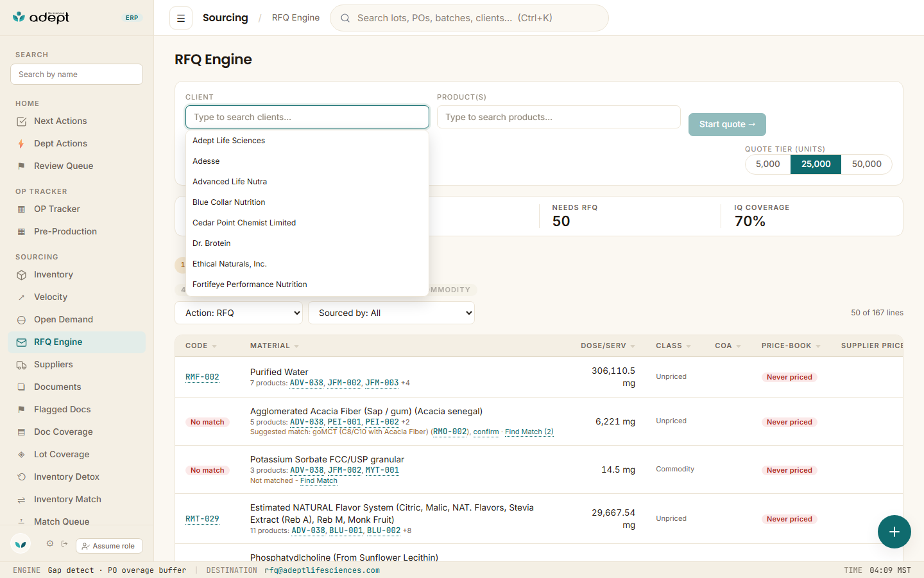924x578 pixels.
Task: Click the Velocity arrow icon
Action: tap(21, 297)
